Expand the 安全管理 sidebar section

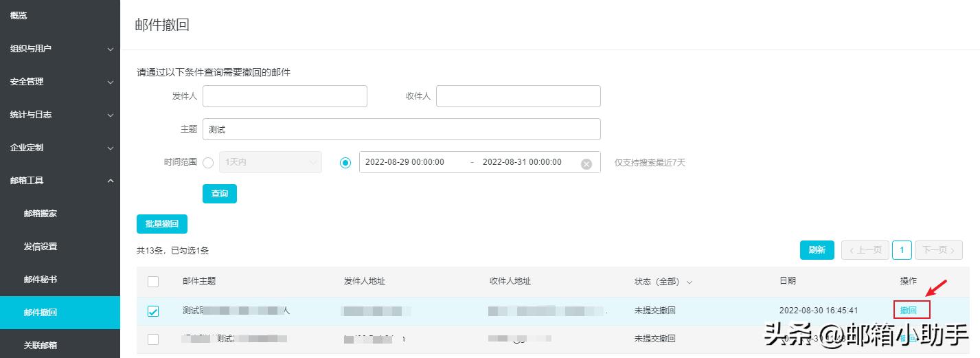tap(110, 82)
